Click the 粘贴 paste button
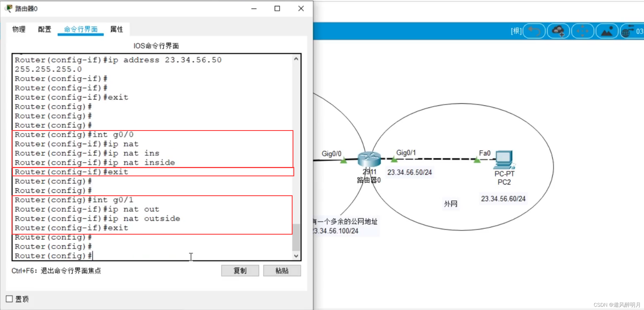Screen dimensions: 644x310 pyautogui.click(x=282, y=271)
